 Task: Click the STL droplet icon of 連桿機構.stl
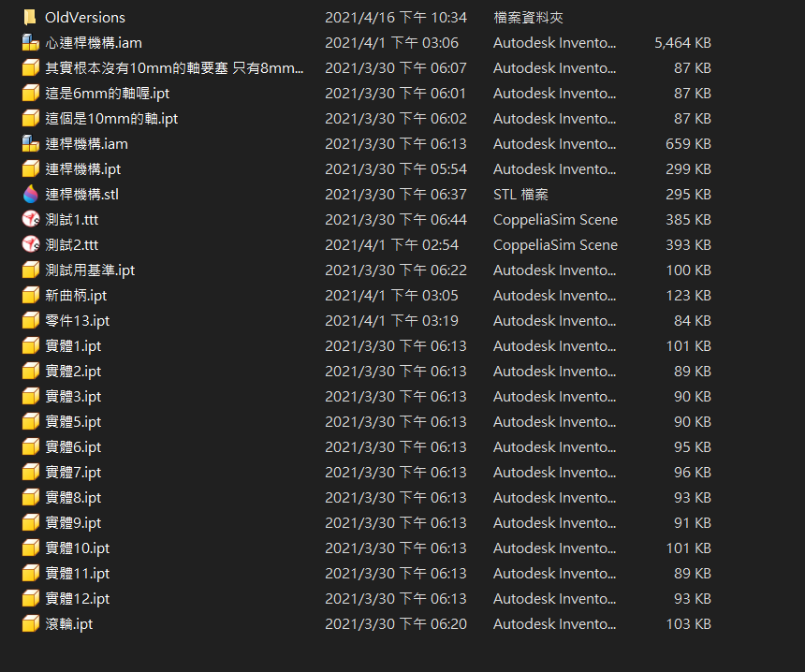(30, 194)
